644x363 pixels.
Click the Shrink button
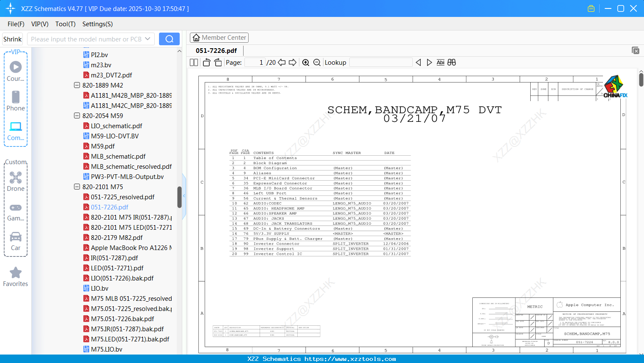click(x=13, y=39)
